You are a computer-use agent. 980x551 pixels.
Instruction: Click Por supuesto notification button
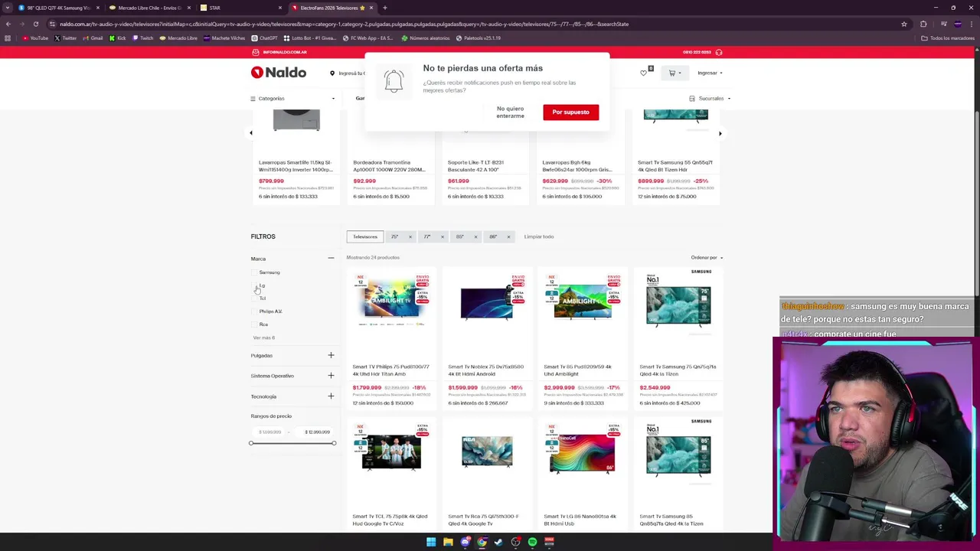coord(571,112)
